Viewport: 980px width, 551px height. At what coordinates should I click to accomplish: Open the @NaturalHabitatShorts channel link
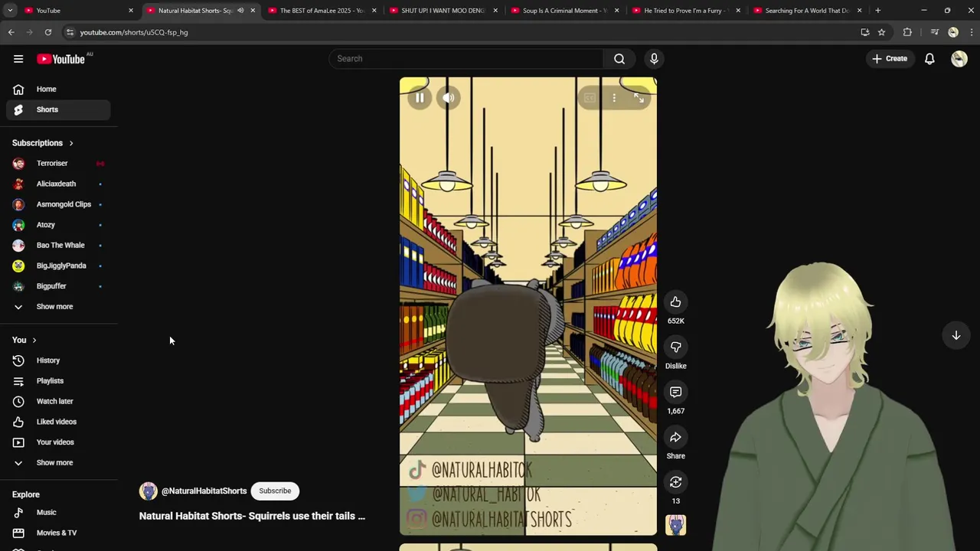click(x=204, y=491)
